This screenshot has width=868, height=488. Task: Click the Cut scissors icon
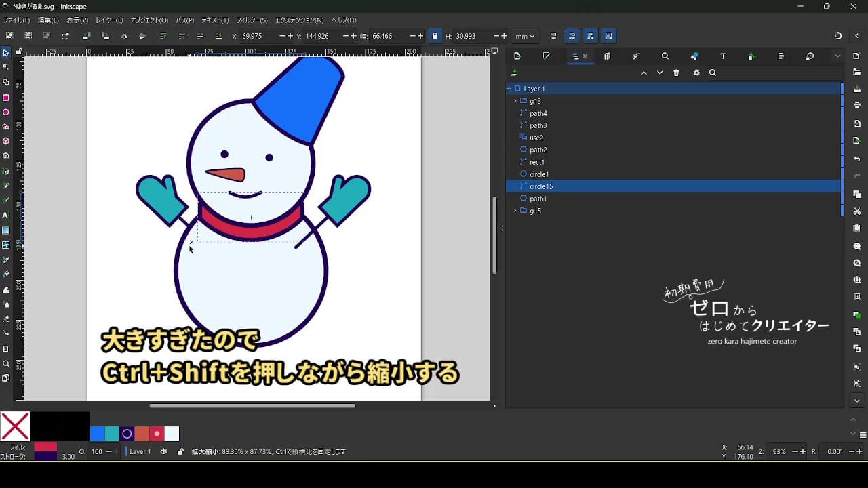click(x=857, y=211)
